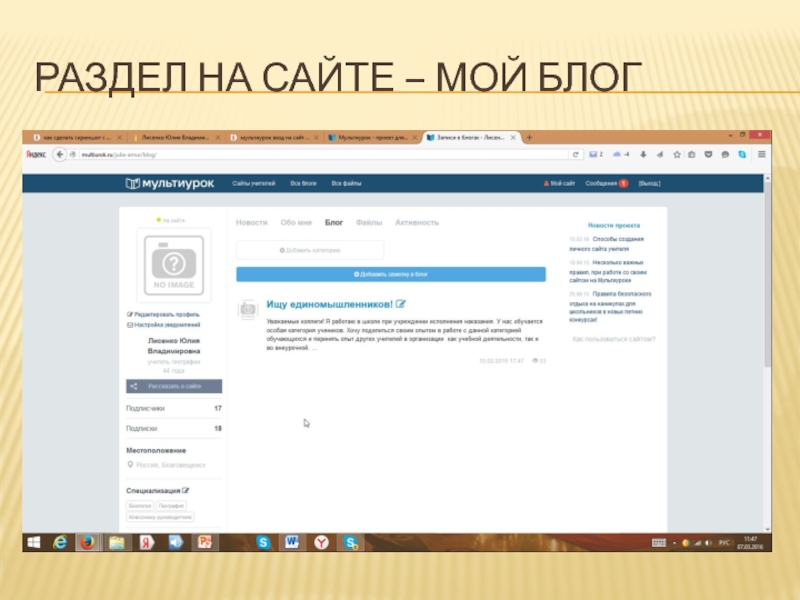Click the edit icon next to blog post title
The width and height of the screenshot is (800, 600).
click(401, 303)
